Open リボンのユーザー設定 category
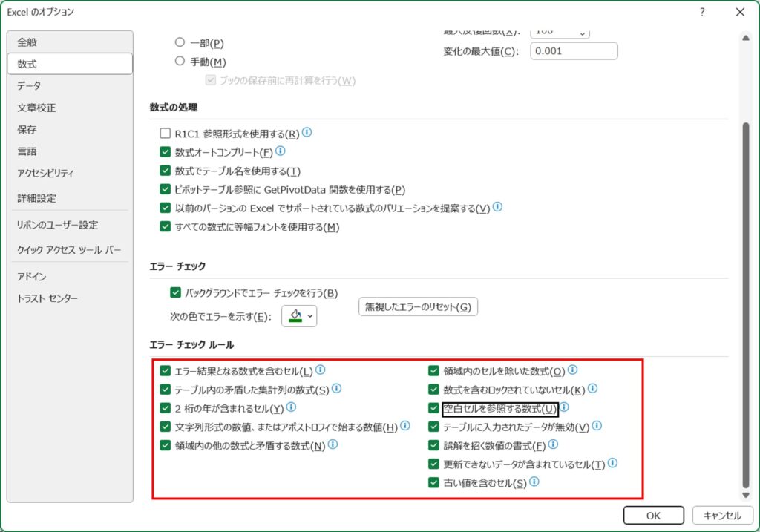This screenshot has height=532, width=760. coord(70,225)
